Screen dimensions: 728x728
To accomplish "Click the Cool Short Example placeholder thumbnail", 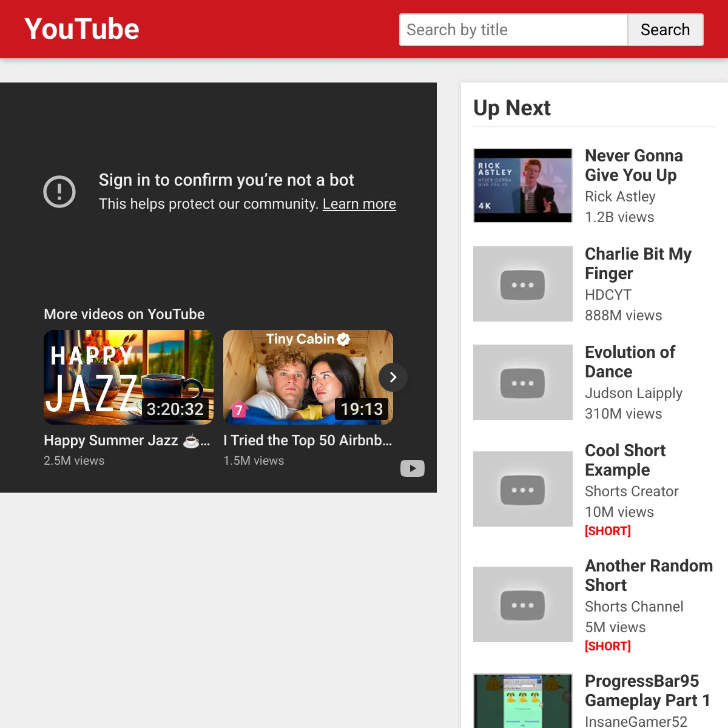I will tap(523, 489).
